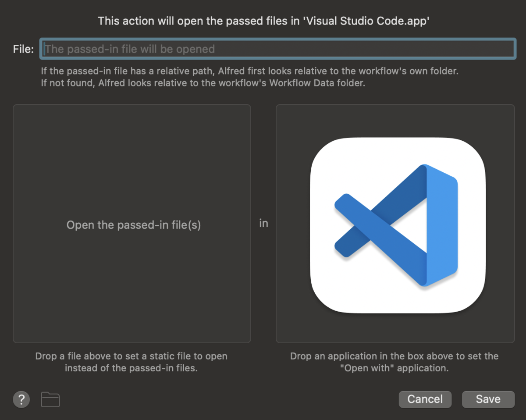Focus the File path input field
Image resolution: width=526 pixels, height=420 pixels.
[278, 49]
